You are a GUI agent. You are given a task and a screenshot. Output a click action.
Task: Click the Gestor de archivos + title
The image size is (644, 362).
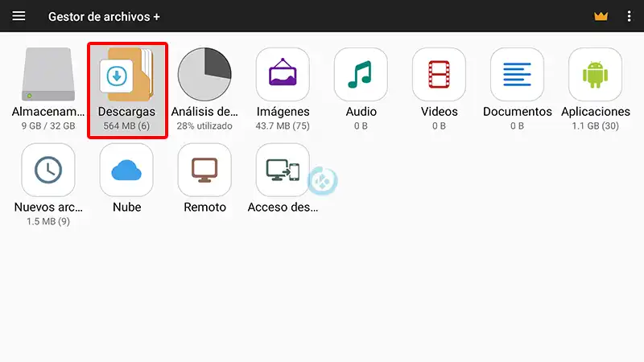[x=104, y=17]
